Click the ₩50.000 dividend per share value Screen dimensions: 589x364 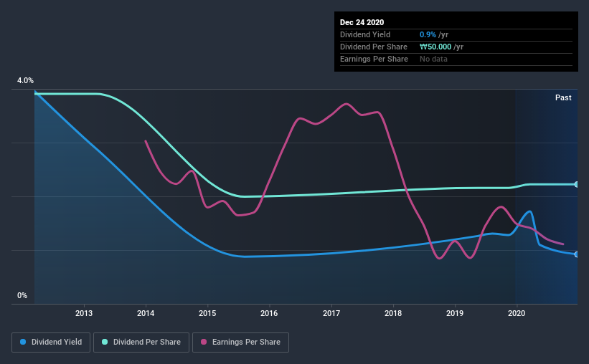coord(435,47)
